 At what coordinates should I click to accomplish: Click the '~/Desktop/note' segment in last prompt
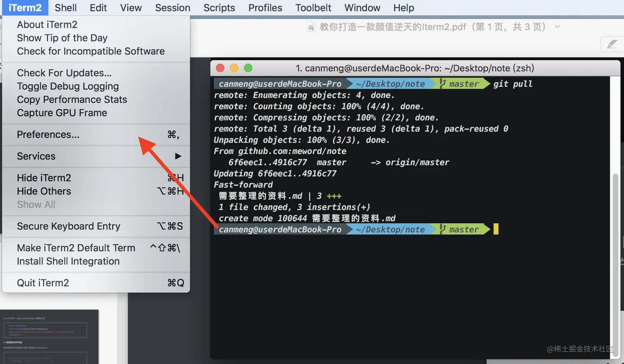(x=390, y=229)
